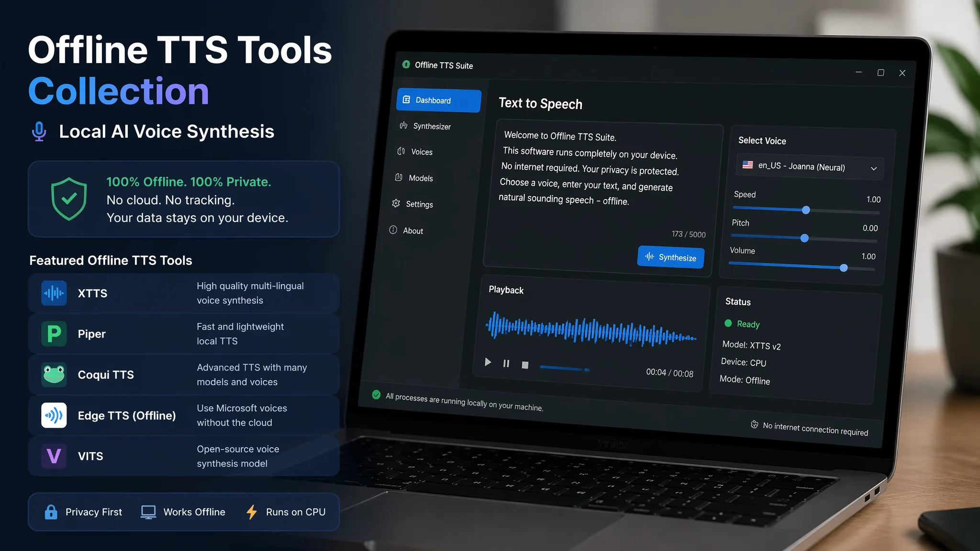
Task: Switch to the Synthesizer section
Action: pyautogui.click(x=432, y=126)
